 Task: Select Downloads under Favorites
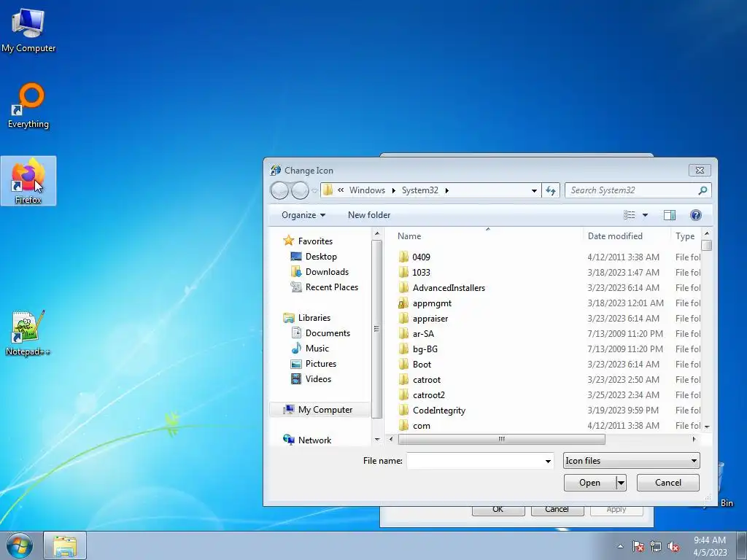[320, 271]
